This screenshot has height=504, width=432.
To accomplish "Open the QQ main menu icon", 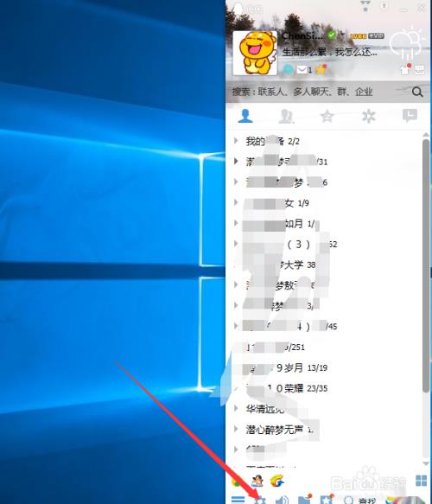I will [x=238, y=500].
